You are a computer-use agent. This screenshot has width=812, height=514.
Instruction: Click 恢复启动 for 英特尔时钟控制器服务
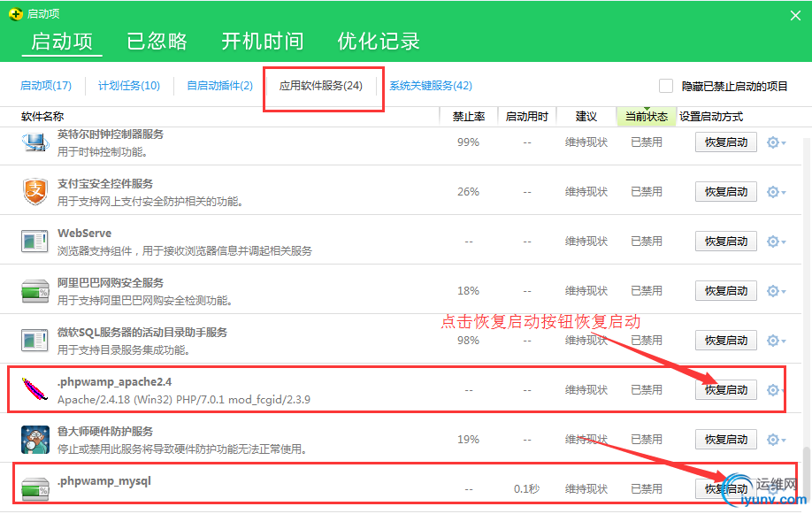coord(725,142)
